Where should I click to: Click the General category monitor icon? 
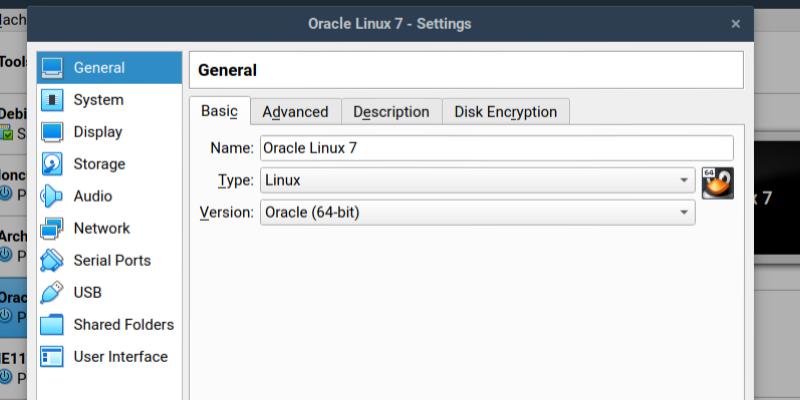pos(53,68)
